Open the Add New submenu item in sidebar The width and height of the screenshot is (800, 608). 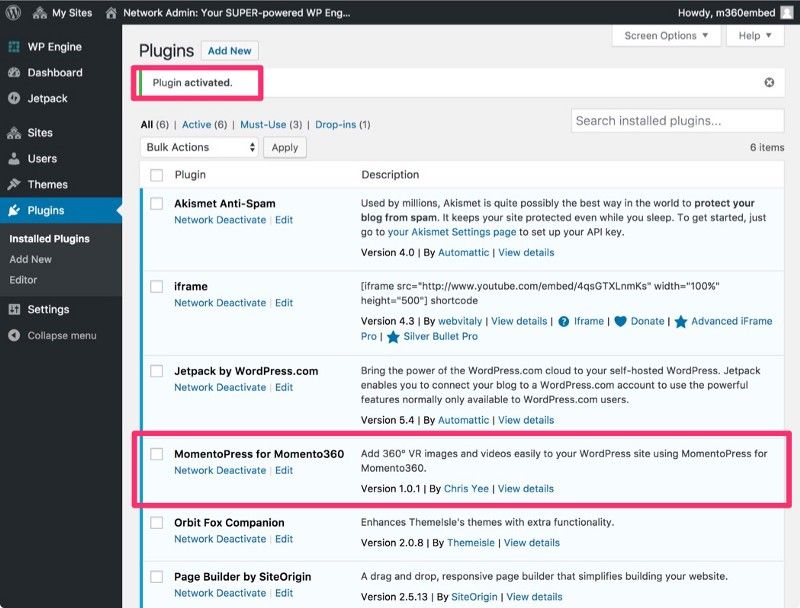31,259
